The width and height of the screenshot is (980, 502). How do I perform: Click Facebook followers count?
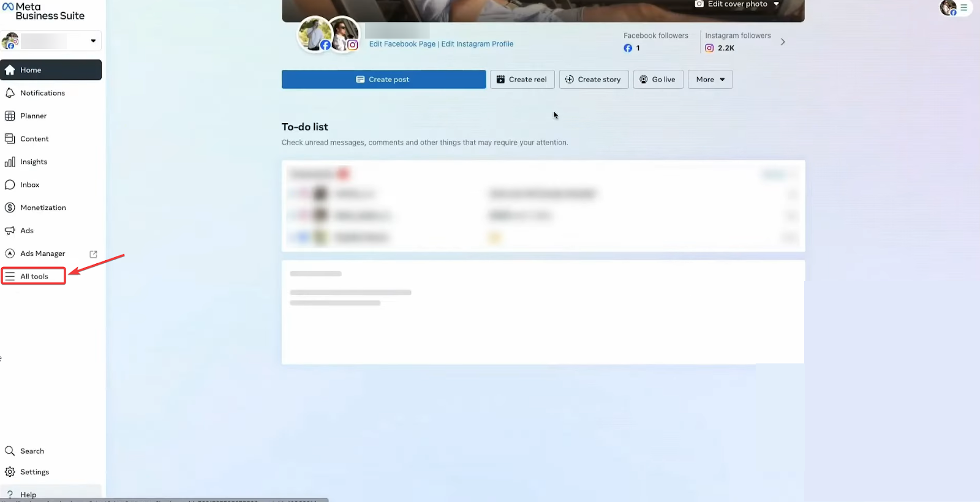(x=638, y=48)
